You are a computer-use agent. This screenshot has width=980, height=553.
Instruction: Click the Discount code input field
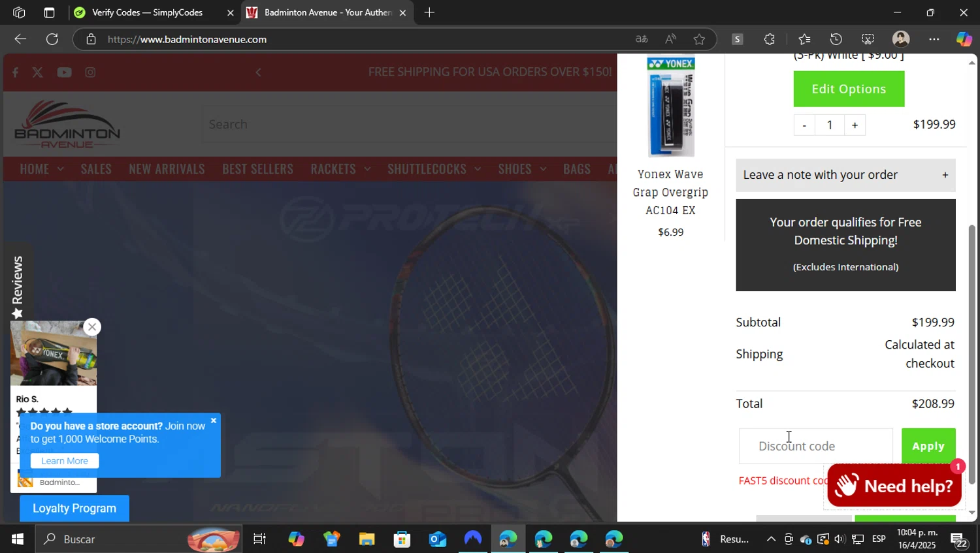815,446
